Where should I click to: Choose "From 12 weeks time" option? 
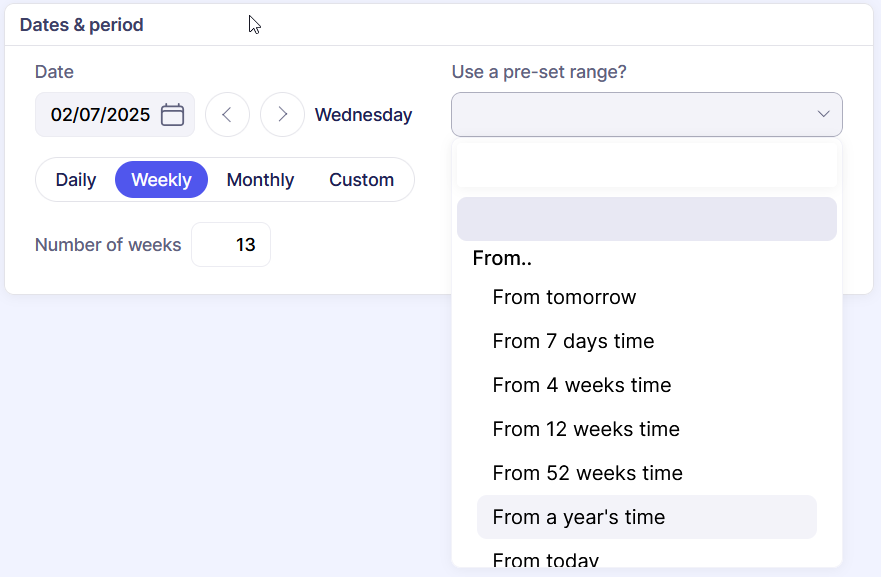586,429
